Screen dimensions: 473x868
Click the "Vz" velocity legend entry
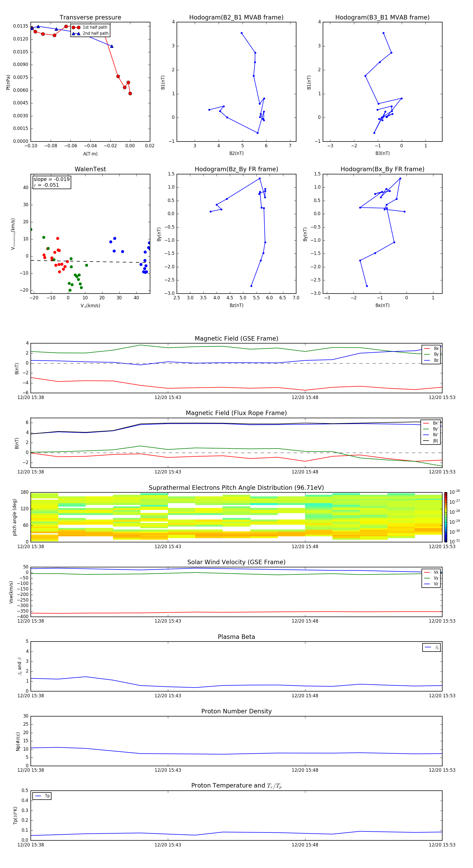431,584
